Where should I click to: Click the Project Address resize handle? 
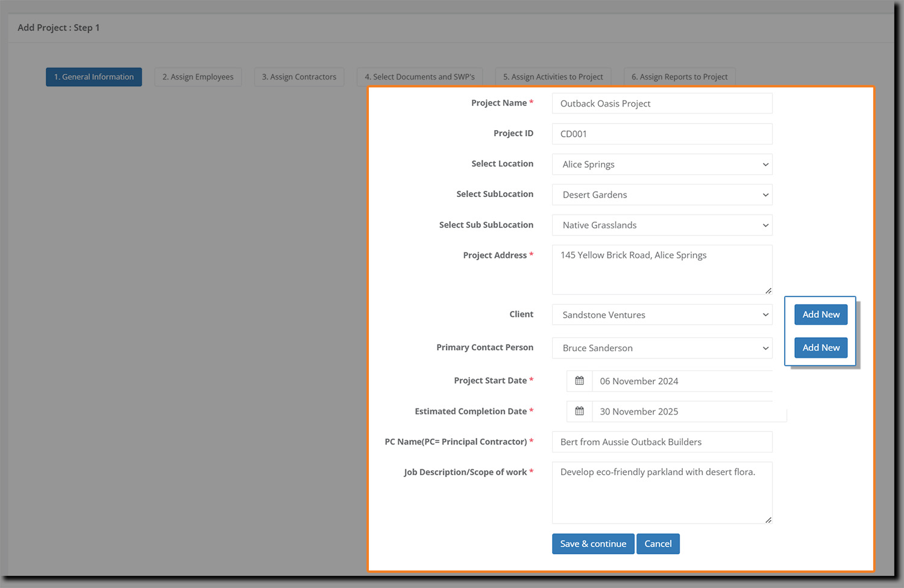coord(768,291)
